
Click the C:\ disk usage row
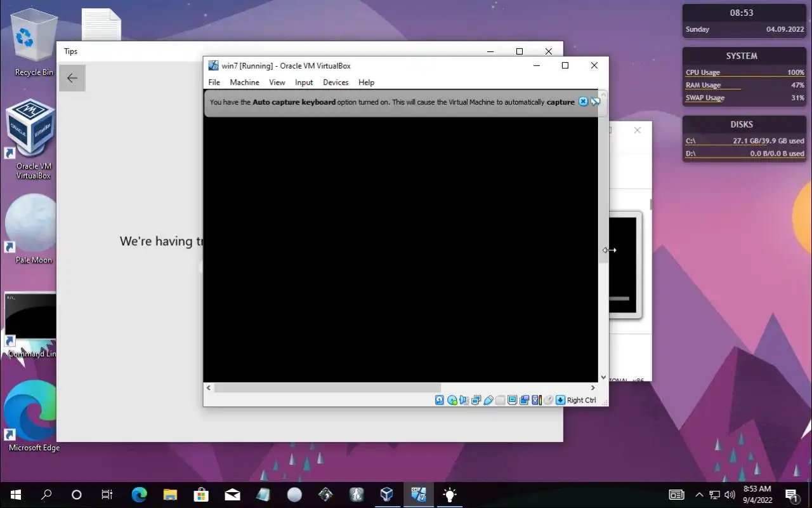click(x=744, y=141)
